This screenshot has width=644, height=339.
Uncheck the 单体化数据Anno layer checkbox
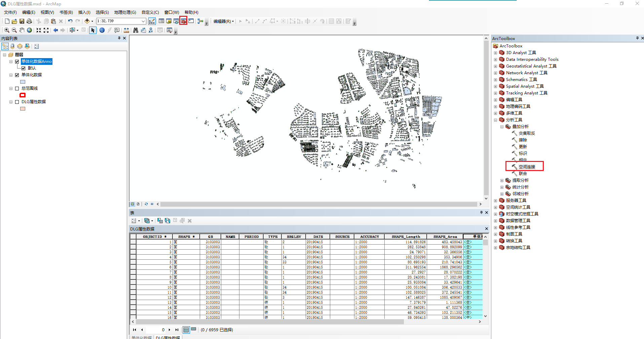point(17,61)
